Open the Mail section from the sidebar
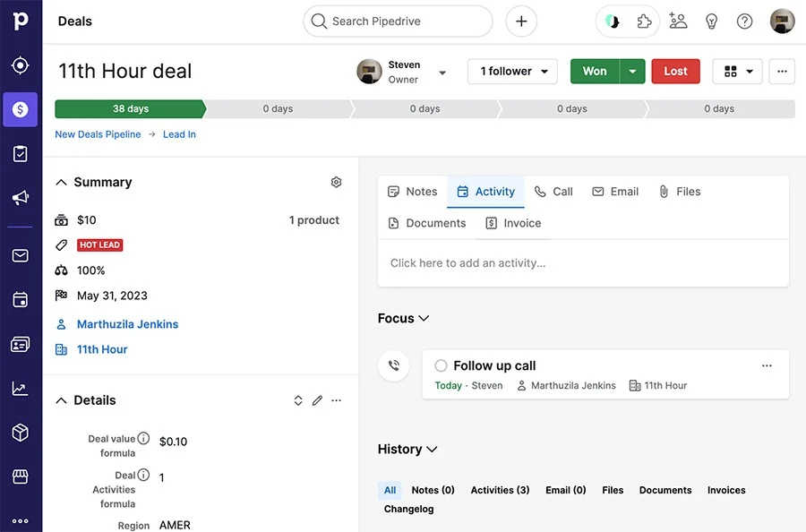Image resolution: width=806 pixels, height=532 pixels. click(x=20, y=254)
